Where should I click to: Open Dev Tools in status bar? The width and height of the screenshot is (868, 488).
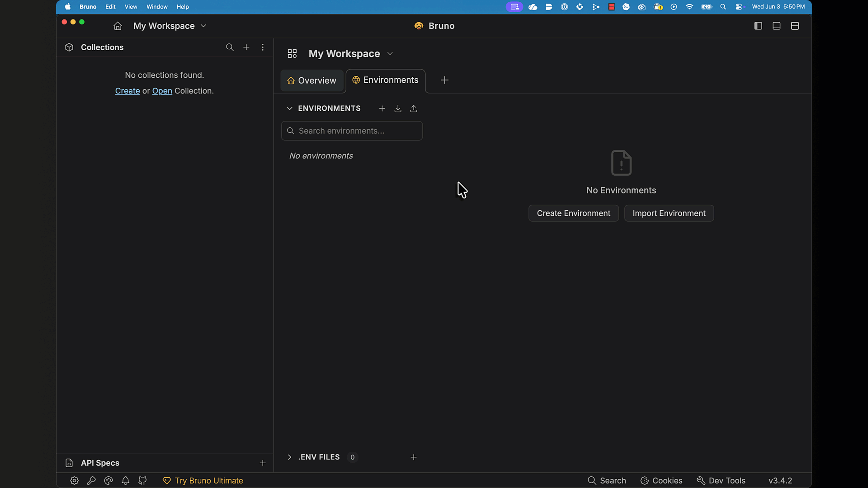(x=721, y=481)
